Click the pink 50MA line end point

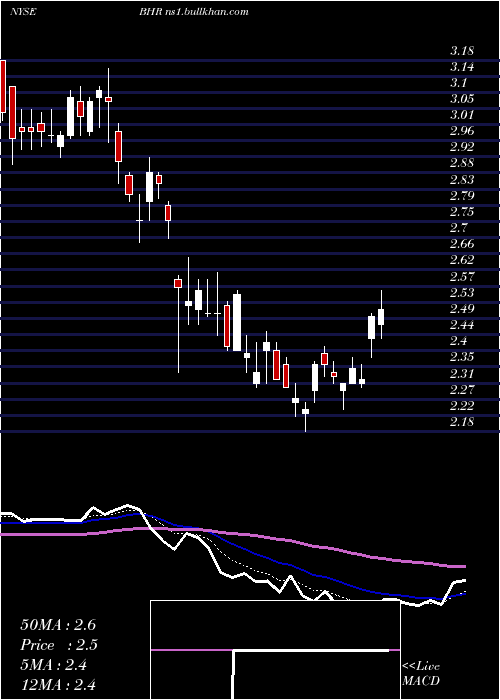pos(464,566)
